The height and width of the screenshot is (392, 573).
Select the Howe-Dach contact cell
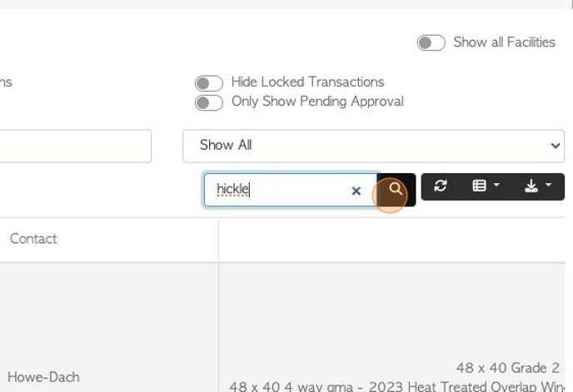[x=43, y=377]
